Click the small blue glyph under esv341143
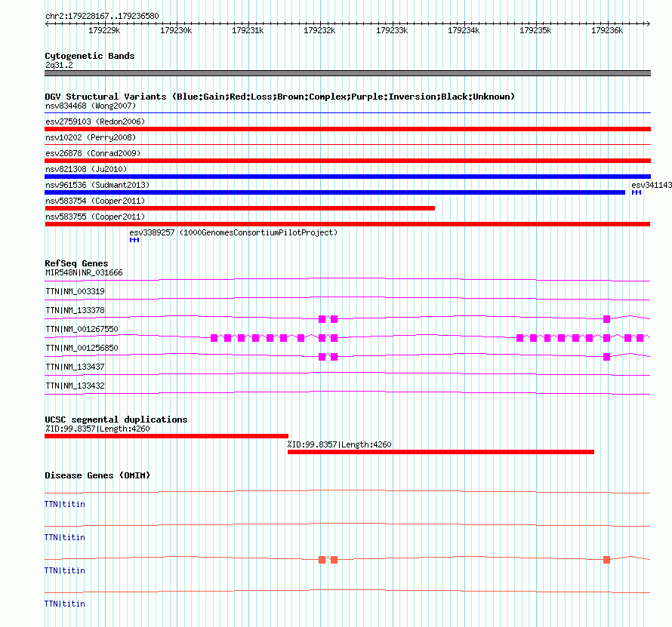The image size is (672, 627). [x=637, y=192]
